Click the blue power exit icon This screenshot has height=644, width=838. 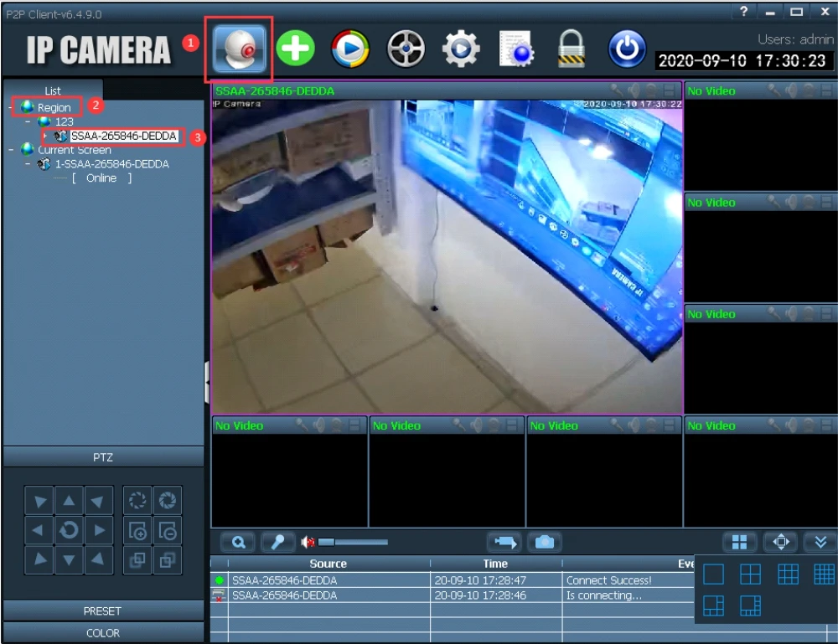626,49
